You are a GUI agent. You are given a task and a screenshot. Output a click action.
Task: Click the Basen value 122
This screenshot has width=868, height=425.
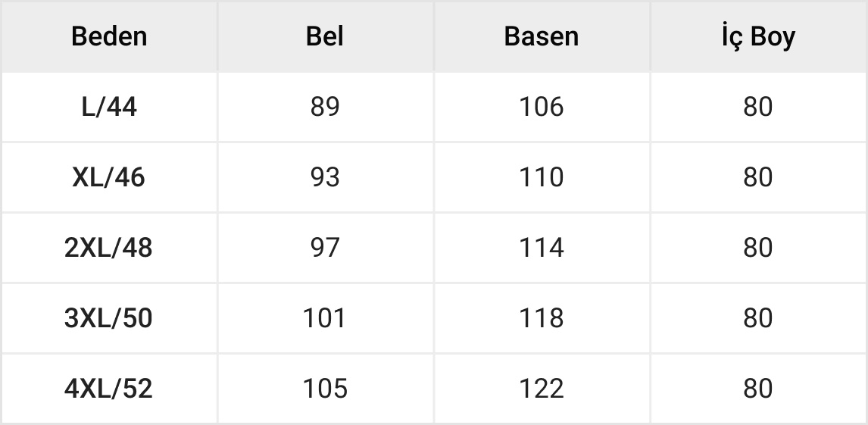tap(541, 389)
